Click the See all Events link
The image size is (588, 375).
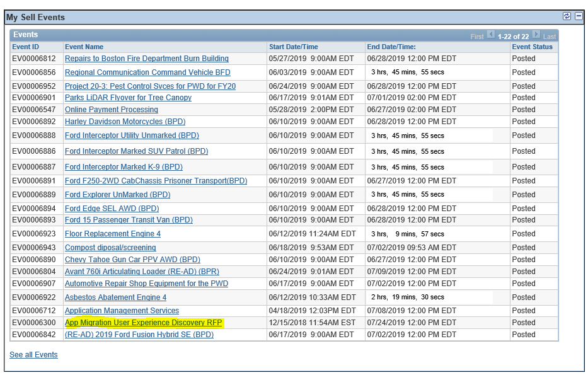tap(33, 355)
